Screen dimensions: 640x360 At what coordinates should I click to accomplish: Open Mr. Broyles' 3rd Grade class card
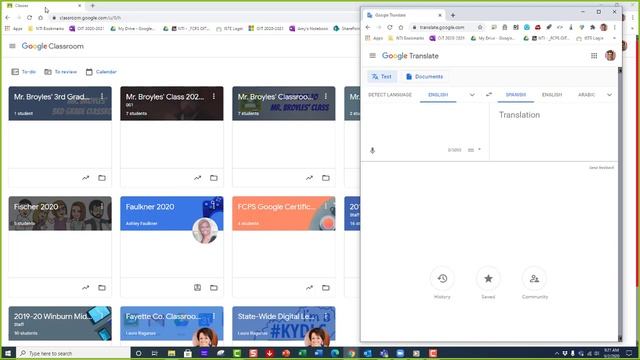(x=52, y=97)
